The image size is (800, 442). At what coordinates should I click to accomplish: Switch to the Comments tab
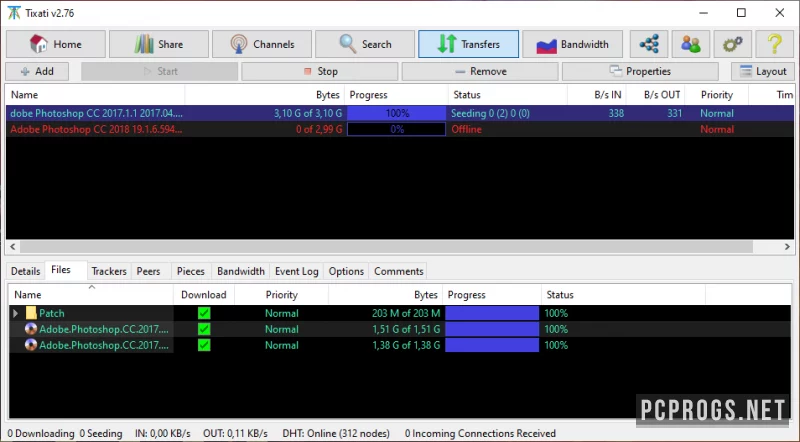pyautogui.click(x=398, y=271)
